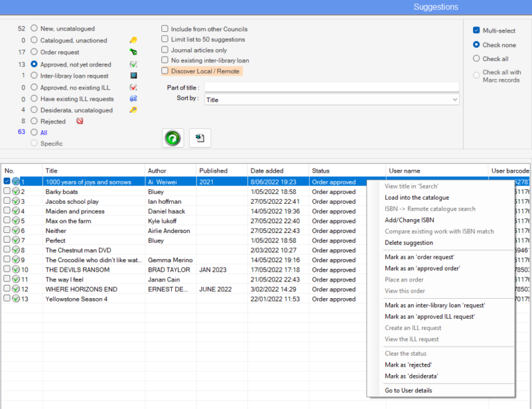Open the Sort by Title dropdown
Viewport: 532px width, 409px height.
coord(332,100)
